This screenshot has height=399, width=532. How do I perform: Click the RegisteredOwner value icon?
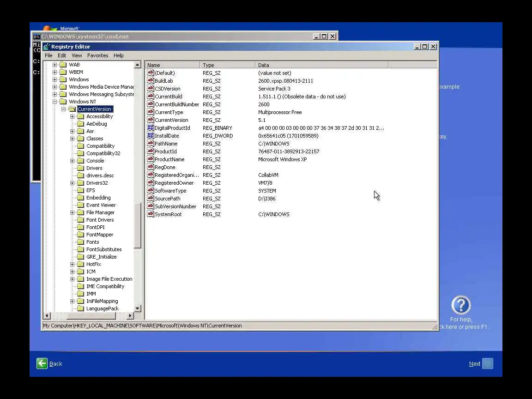150,182
